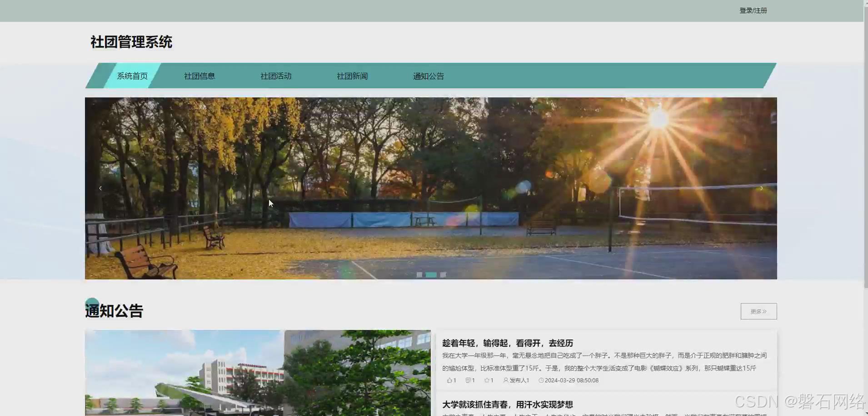The width and height of the screenshot is (868, 416).
Task: Select the active second carousel dot
Action: (x=431, y=274)
